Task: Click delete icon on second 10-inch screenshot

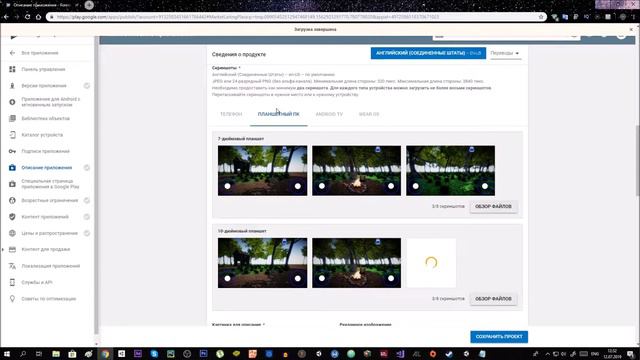Action: click(378, 242)
